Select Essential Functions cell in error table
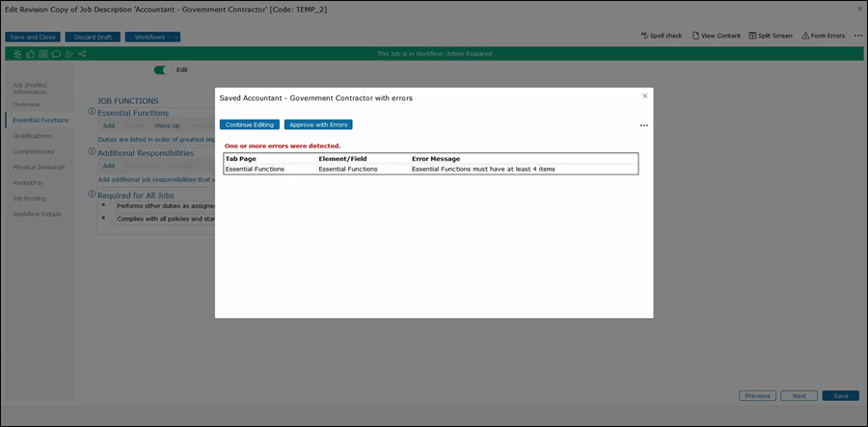 [x=255, y=169]
